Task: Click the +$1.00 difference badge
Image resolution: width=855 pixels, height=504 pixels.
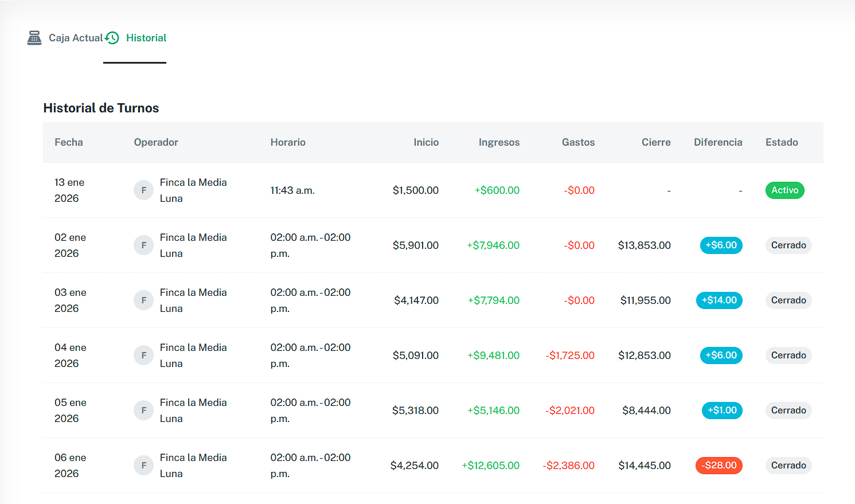Action: point(722,411)
